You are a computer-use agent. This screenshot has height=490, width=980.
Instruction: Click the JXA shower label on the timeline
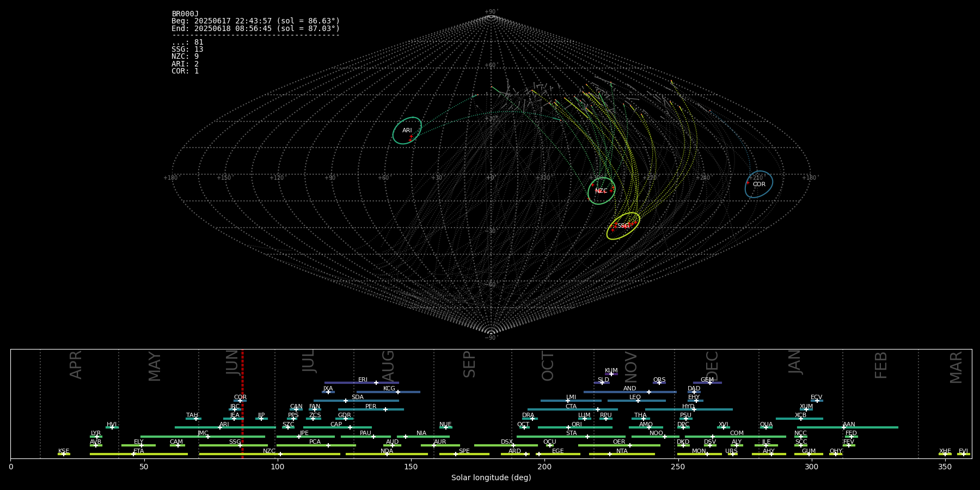[328, 389]
